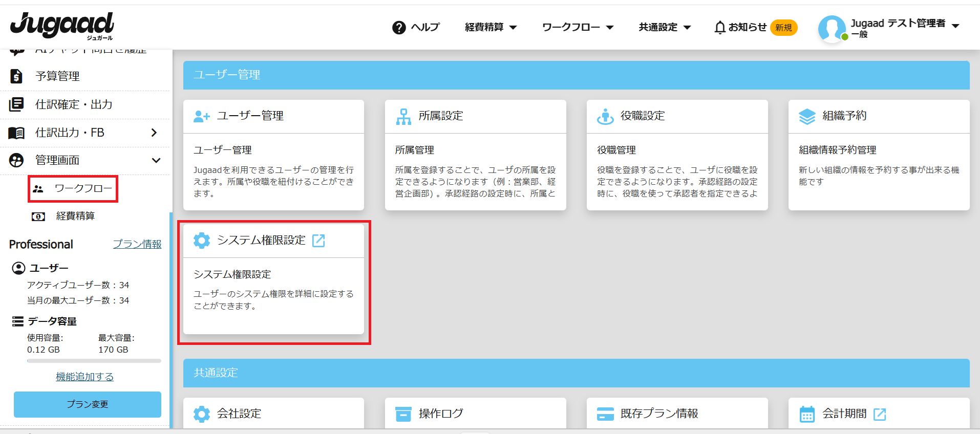The width and height of the screenshot is (980, 434).
Task: Click the 役職設定 position icon
Action: coord(605,116)
